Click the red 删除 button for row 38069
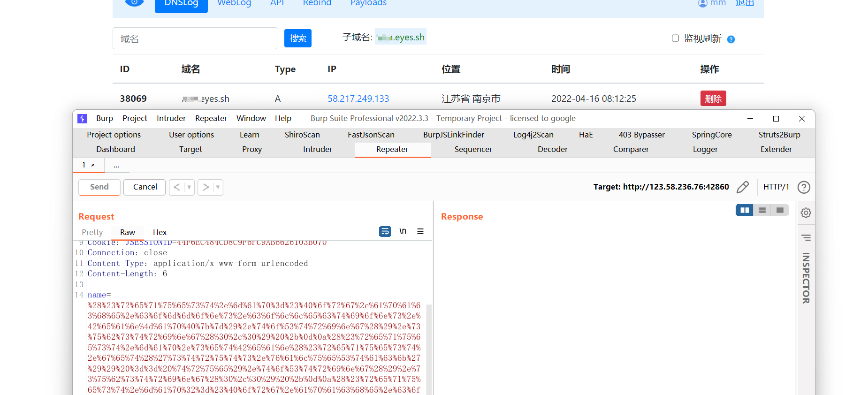 713,99
